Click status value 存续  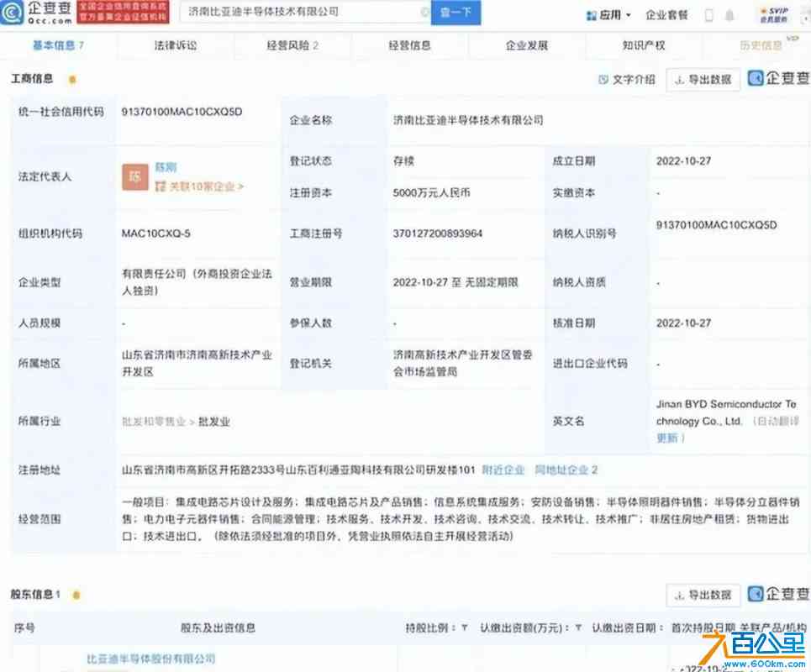coord(403,161)
